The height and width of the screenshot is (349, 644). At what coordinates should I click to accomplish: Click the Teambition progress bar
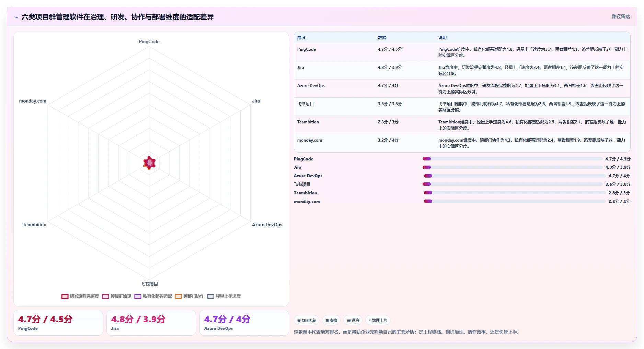pyautogui.click(x=515, y=193)
